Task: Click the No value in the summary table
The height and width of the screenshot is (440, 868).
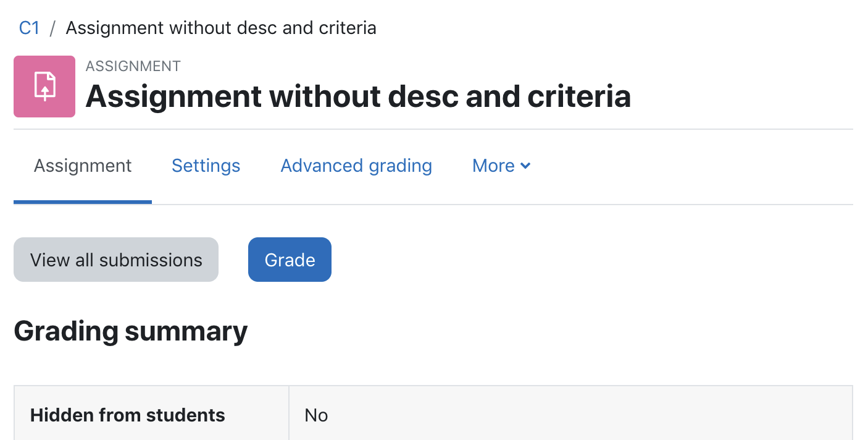Action: [316, 415]
